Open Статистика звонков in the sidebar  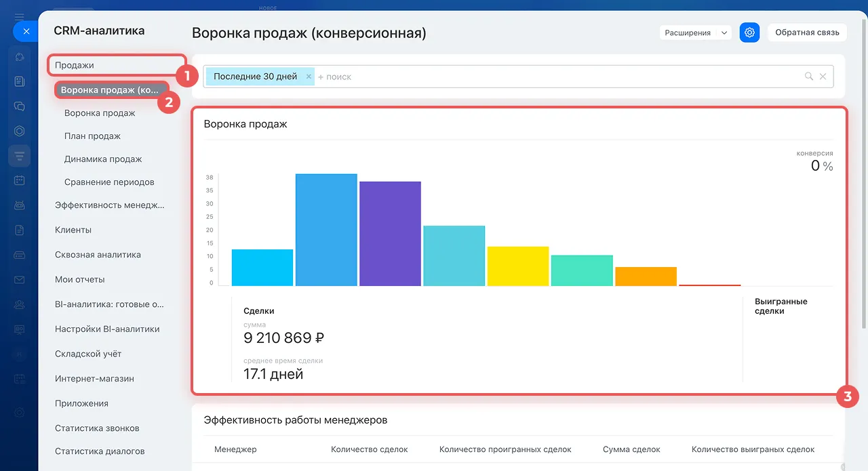click(x=97, y=428)
